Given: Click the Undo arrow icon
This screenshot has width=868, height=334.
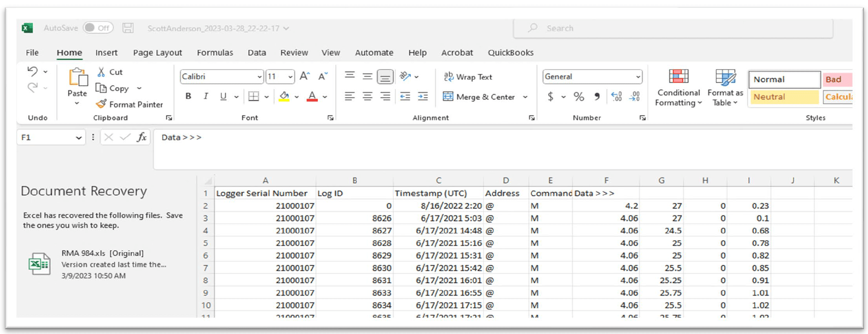Looking at the screenshot, I should pyautogui.click(x=33, y=72).
